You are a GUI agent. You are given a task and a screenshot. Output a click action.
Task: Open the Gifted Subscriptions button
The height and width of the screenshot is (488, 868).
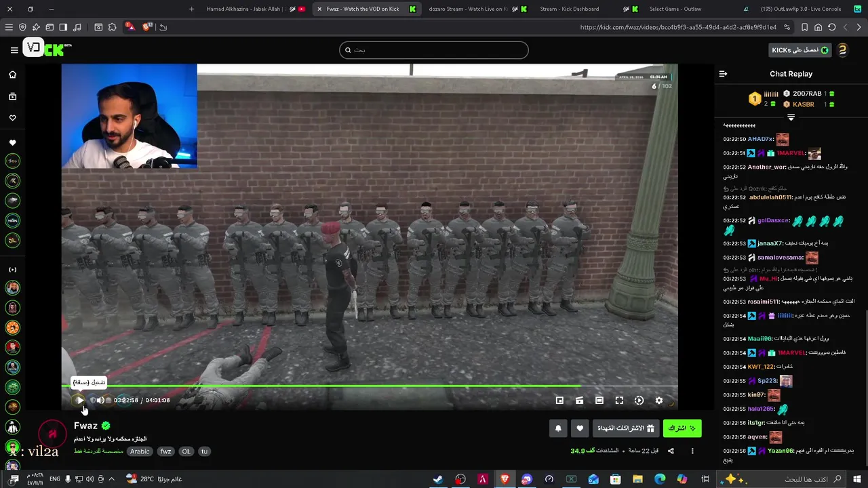[x=626, y=428]
